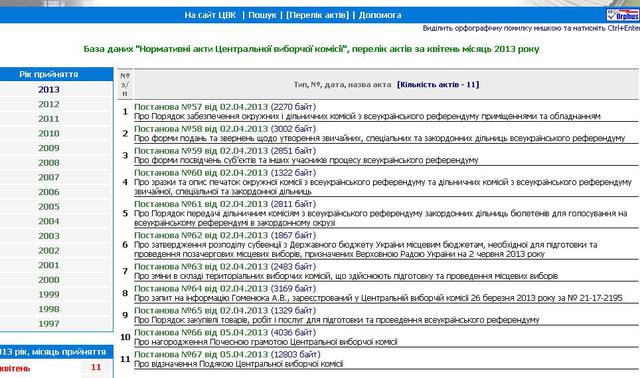Select year 2007 in sidebar

pos(49,178)
